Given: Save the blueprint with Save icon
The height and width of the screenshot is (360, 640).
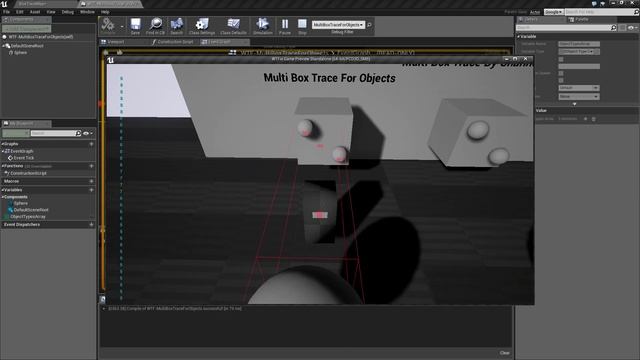Looking at the screenshot, I should [135, 25].
